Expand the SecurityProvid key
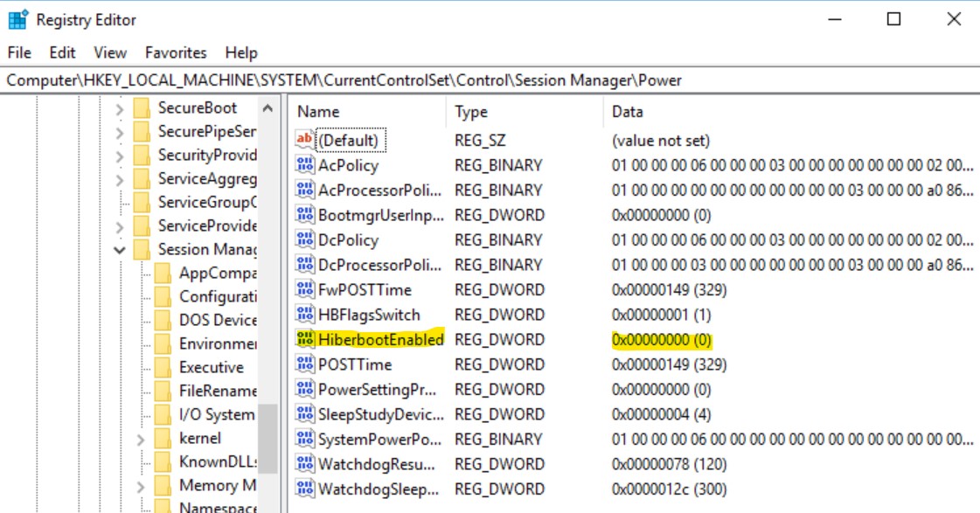Image resolution: width=980 pixels, height=513 pixels. click(x=120, y=156)
